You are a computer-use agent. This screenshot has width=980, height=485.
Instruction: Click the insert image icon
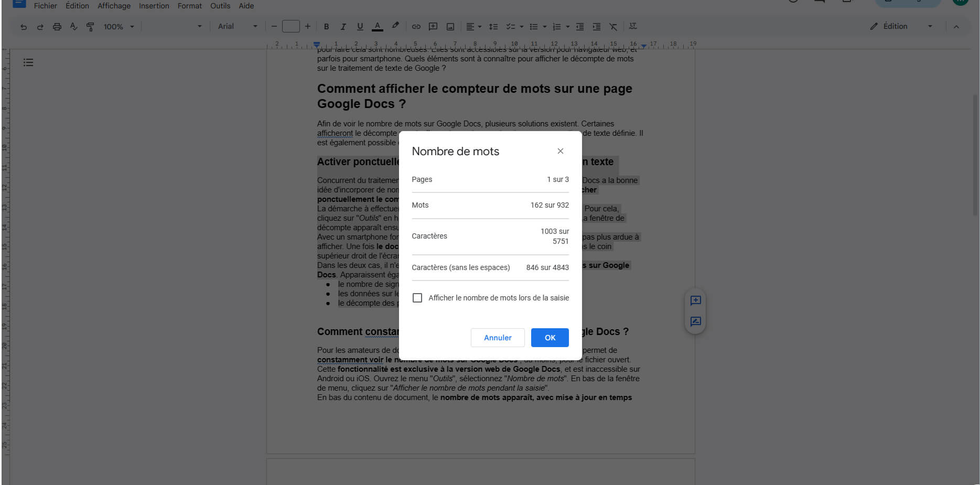450,27
